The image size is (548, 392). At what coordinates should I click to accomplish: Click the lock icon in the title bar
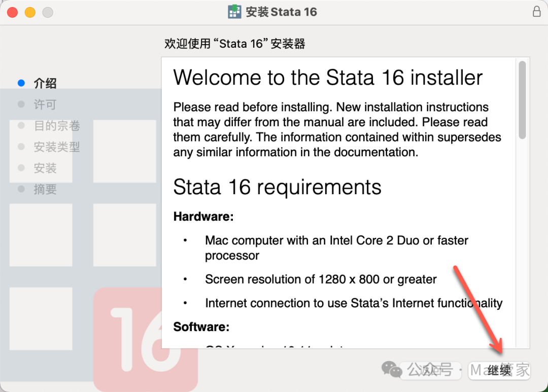coord(536,12)
